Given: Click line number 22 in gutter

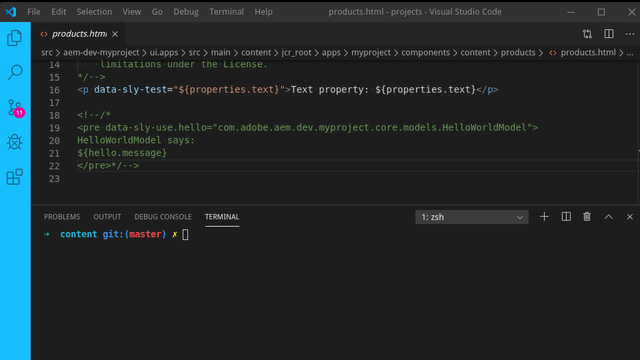Looking at the screenshot, I should pos(54,166).
